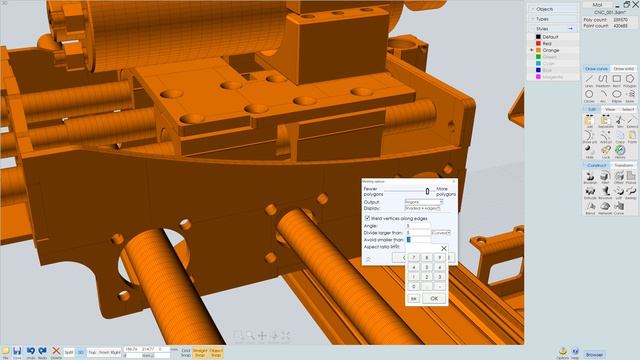The width and height of the screenshot is (640, 360).
Task: Click the Join edit tool
Action: pos(589,122)
